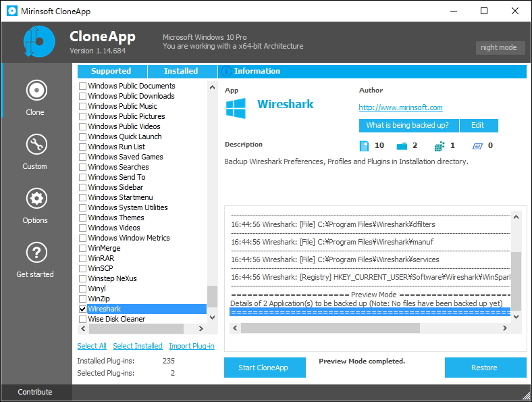Click the log panel scroll right arrow
Viewport: 532px width, 402px height.
(x=505, y=328)
